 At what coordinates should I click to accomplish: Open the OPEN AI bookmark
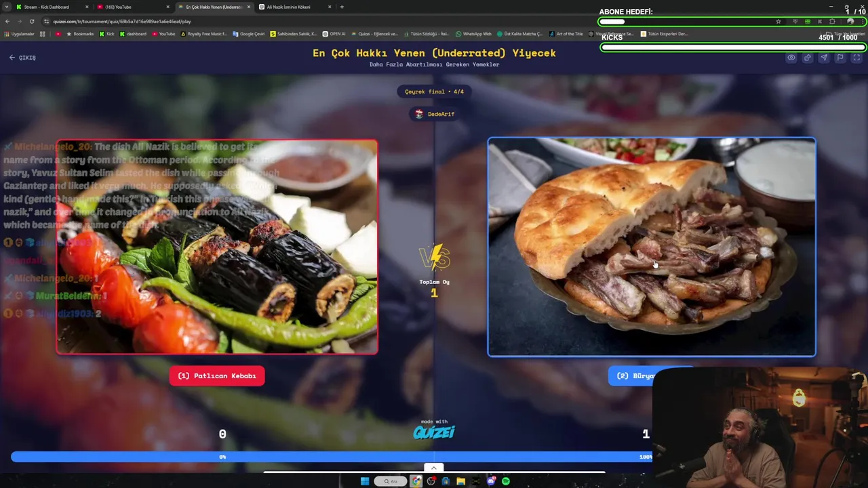(334, 34)
